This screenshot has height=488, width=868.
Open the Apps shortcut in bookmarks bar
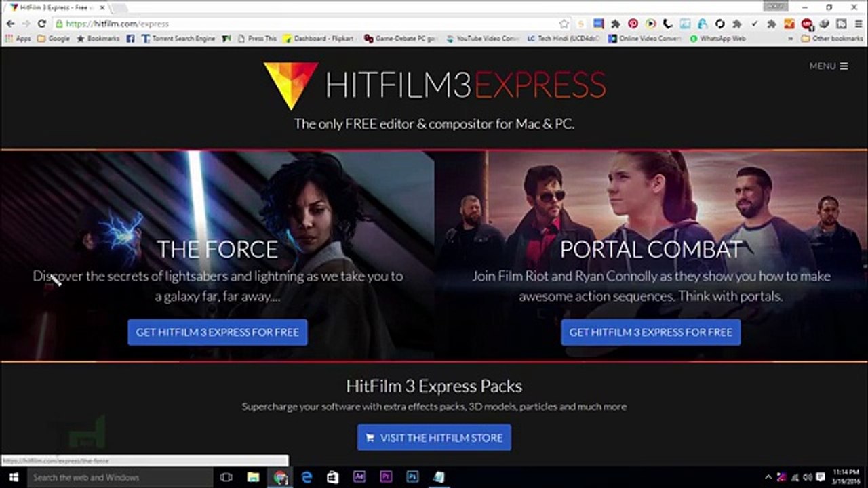click(18, 39)
